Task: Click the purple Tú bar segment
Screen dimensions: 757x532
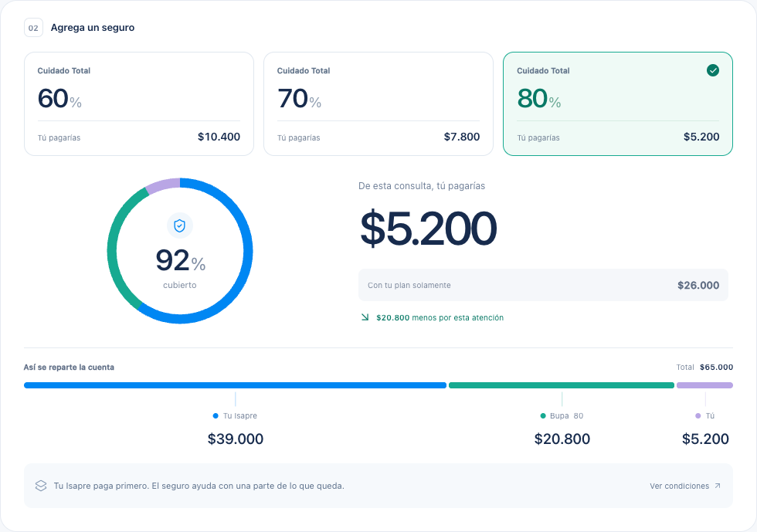Action: pyautogui.click(x=704, y=385)
